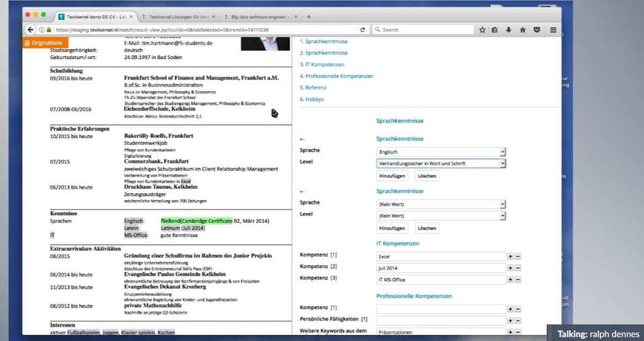Image resolution: width=644 pixels, height=341 pixels.
Task: Click the highlighted word Excel in the Commerzbank entry
Action: (x=186, y=181)
